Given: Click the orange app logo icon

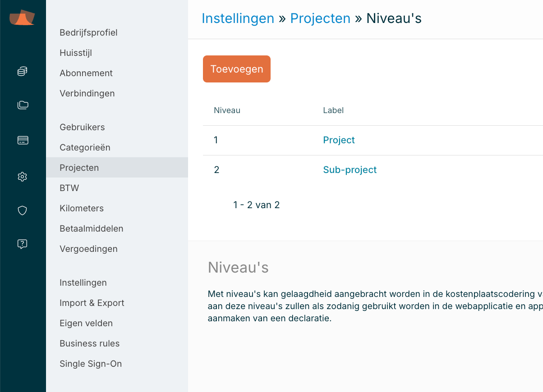Looking at the screenshot, I should [22, 18].
